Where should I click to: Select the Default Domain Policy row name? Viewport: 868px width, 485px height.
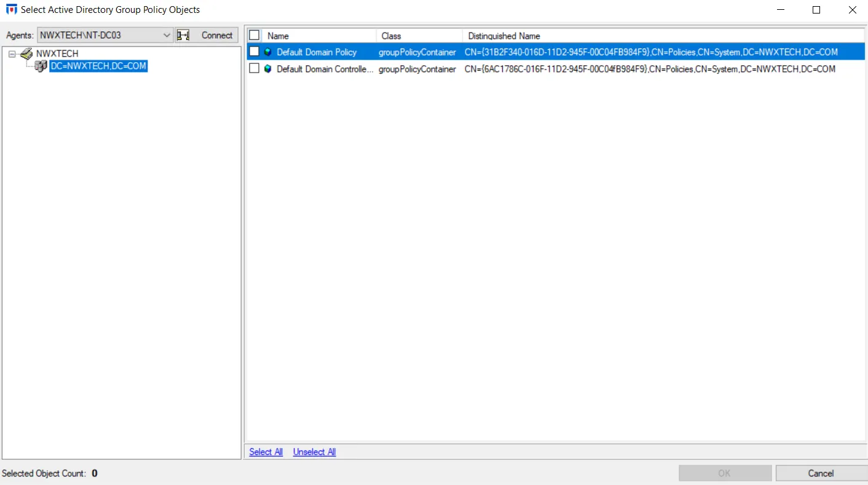(x=317, y=52)
